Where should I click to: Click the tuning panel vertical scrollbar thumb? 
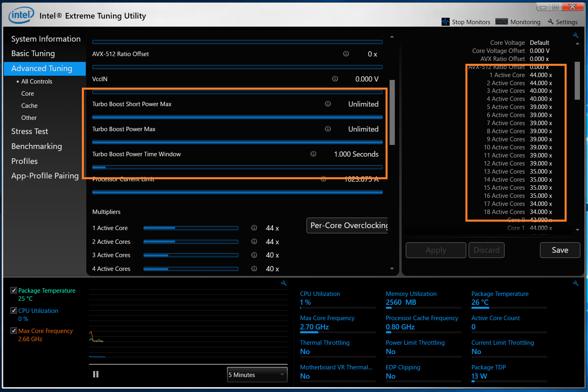[x=392, y=112]
